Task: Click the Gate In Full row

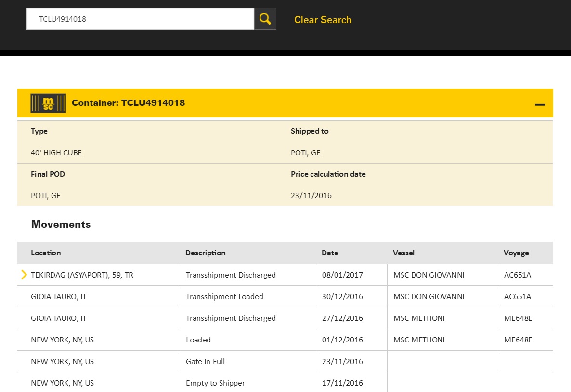Action: pyautogui.click(x=205, y=362)
